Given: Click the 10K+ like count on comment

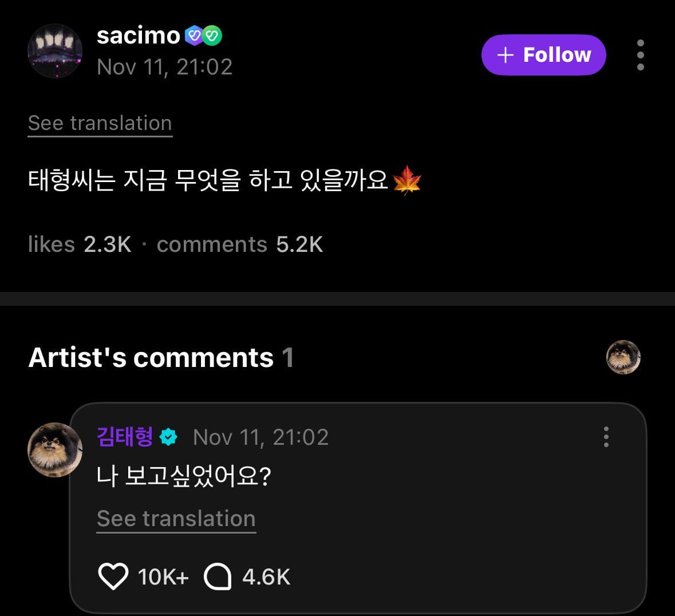Looking at the screenshot, I should (x=163, y=576).
